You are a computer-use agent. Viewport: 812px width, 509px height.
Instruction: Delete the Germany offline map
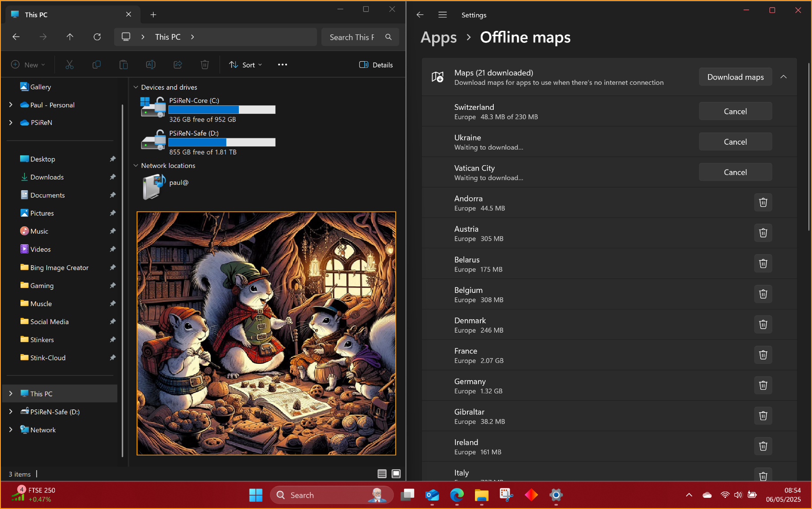tap(763, 385)
